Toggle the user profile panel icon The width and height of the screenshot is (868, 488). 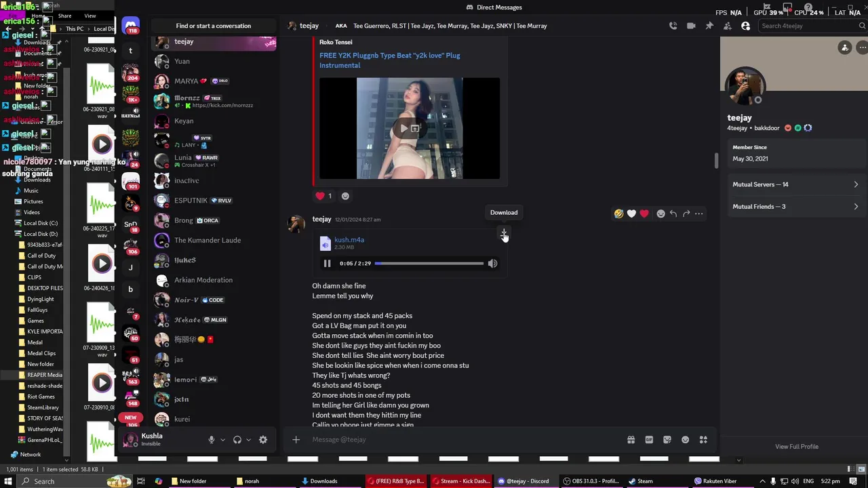745,26
